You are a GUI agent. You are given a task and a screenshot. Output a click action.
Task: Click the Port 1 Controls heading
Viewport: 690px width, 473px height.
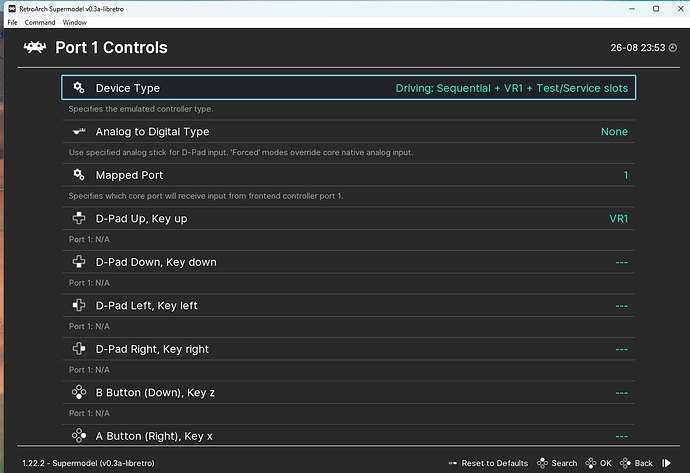[111, 48]
